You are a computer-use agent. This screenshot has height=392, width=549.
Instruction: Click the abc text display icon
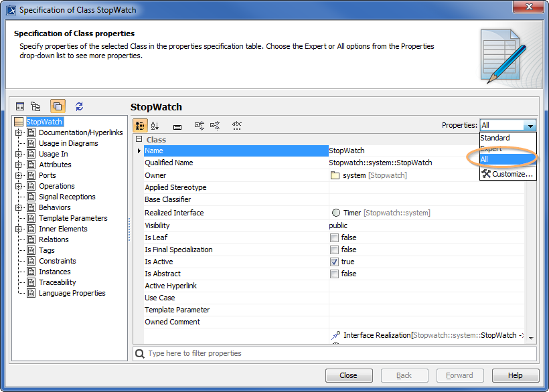(236, 126)
